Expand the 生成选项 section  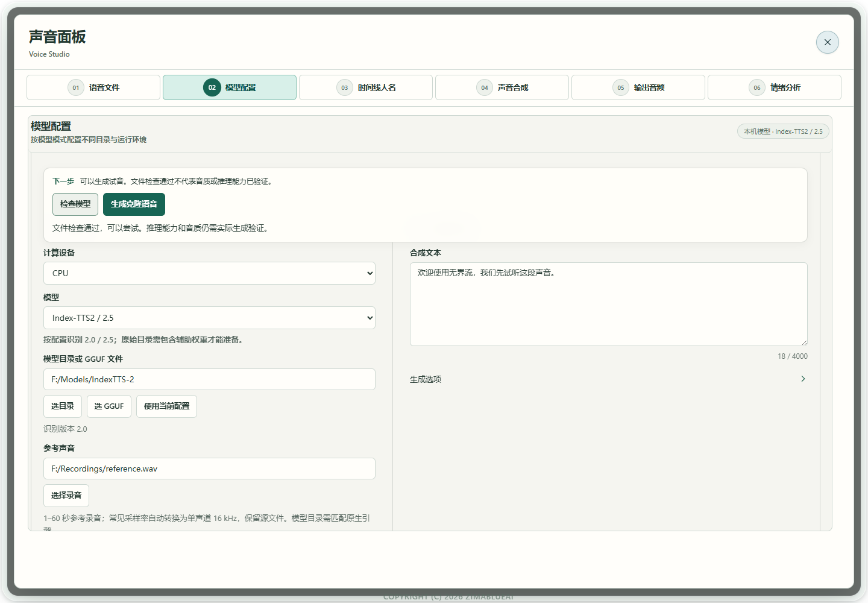[x=609, y=379]
